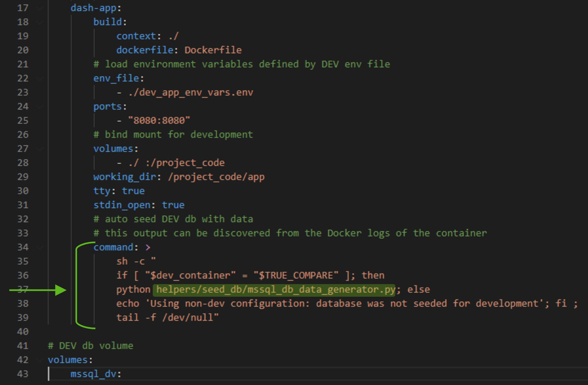This screenshot has height=385, width=588.
Task: Click the '# this output can be discovered' comment
Action: pyautogui.click(x=290, y=233)
